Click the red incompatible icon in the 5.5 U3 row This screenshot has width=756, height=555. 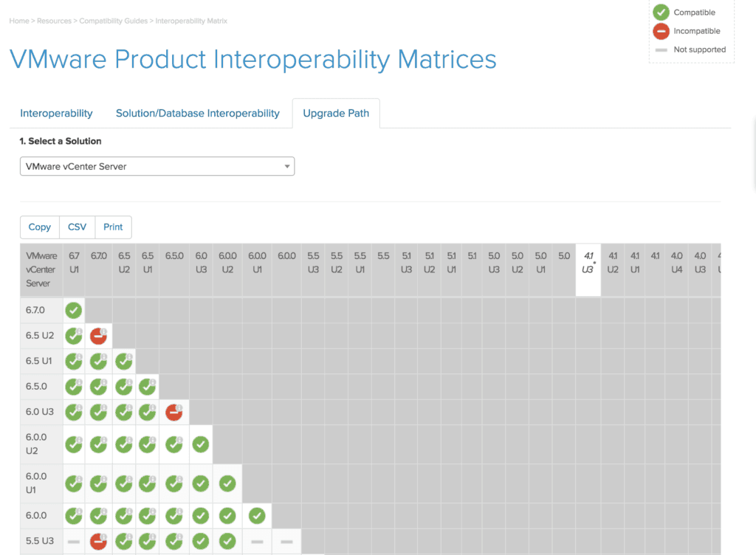click(98, 541)
